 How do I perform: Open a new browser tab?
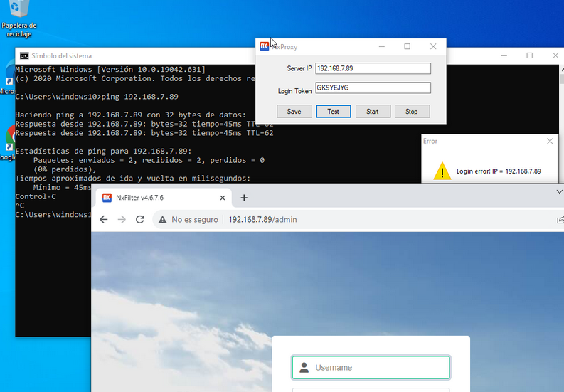coord(244,198)
